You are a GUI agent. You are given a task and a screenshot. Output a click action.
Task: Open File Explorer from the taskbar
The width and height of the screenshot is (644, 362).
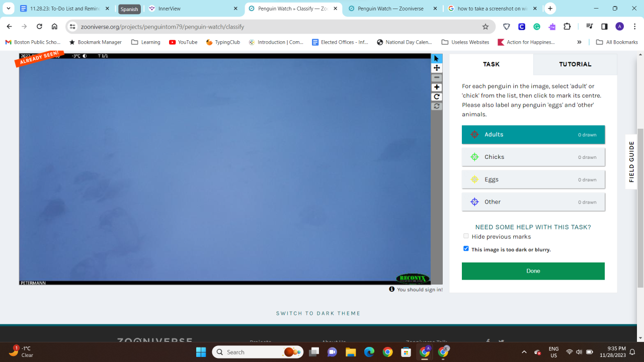[x=351, y=352]
